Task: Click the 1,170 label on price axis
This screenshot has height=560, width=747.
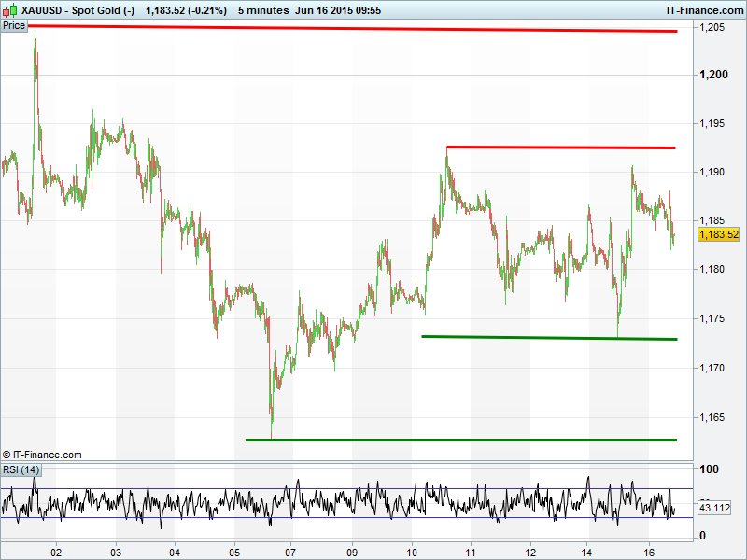Action: click(712, 368)
